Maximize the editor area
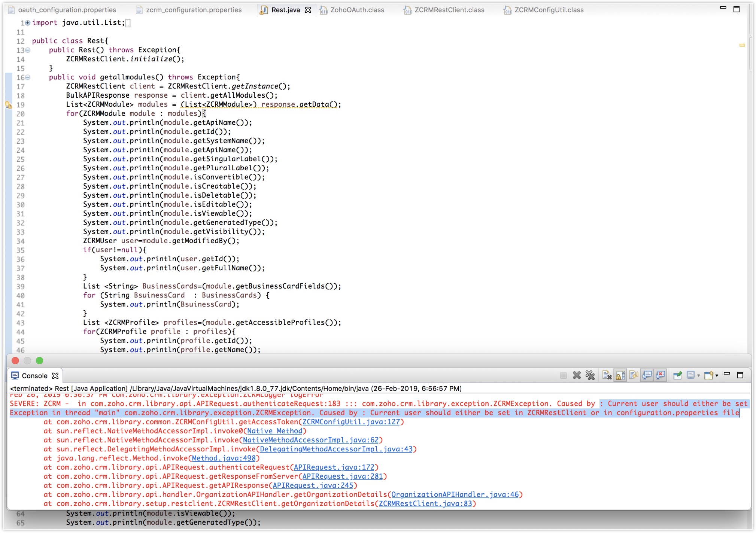The image size is (756, 533). [x=736, y=9]
